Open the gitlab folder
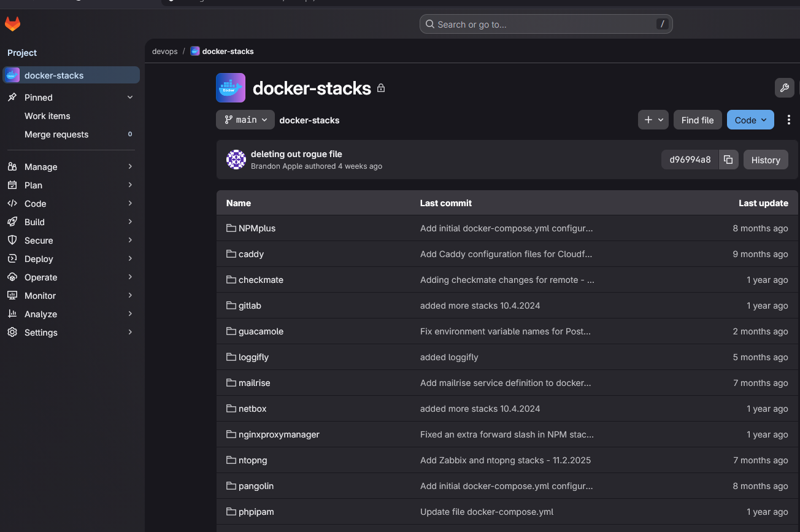 (x=250, y=306)
